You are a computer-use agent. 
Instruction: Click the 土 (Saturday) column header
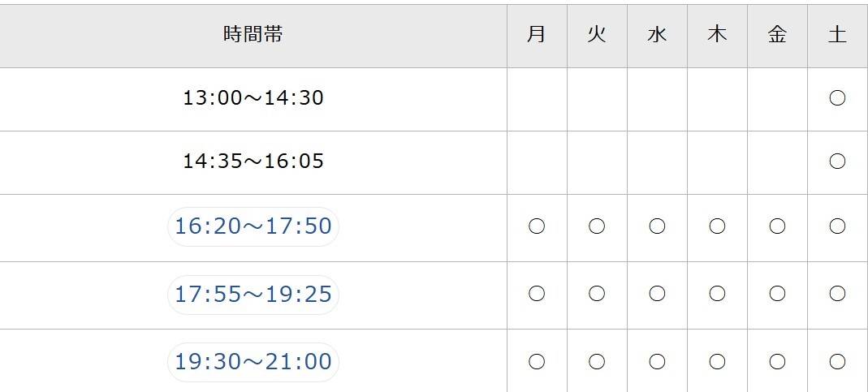click(837, 35)
